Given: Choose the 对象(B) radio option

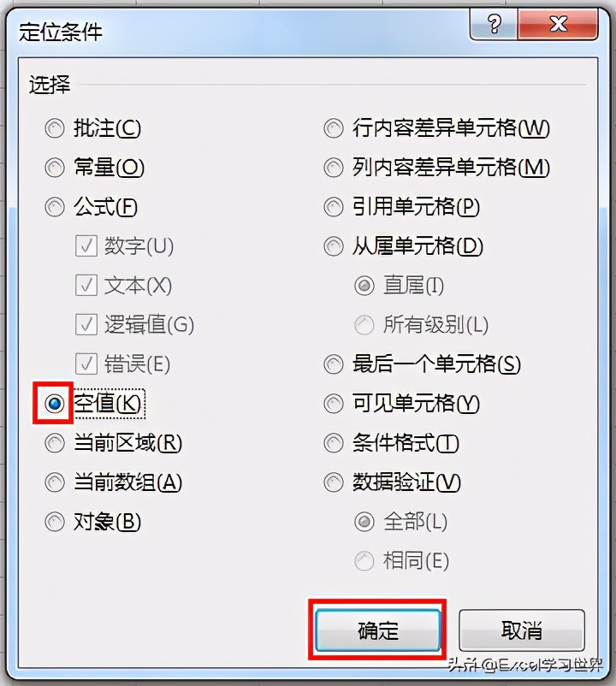Looking at the screenshot, I should 55,522.
